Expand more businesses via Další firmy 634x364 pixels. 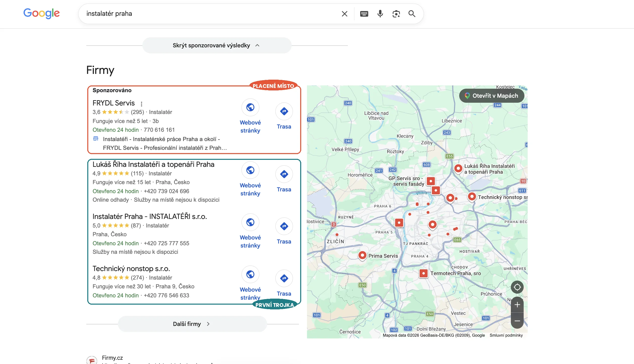point(192,324)
